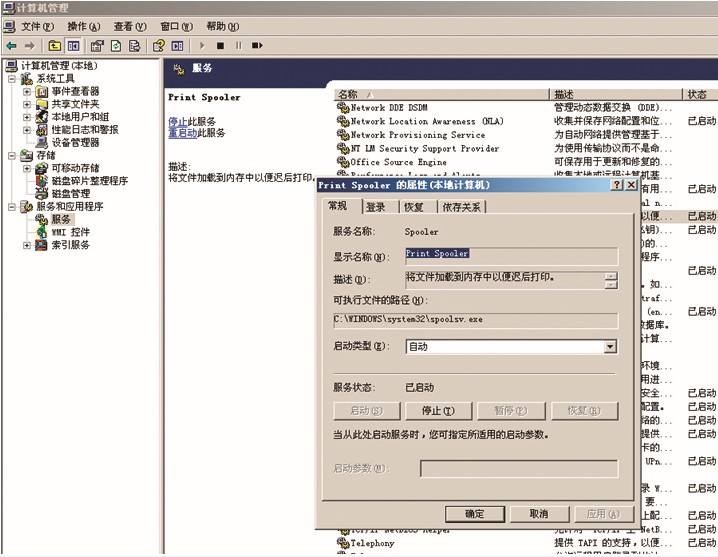Viewport: 718px width, 557px height.
Task: Sort by the 状态 column header
Action: click(700, 94)
